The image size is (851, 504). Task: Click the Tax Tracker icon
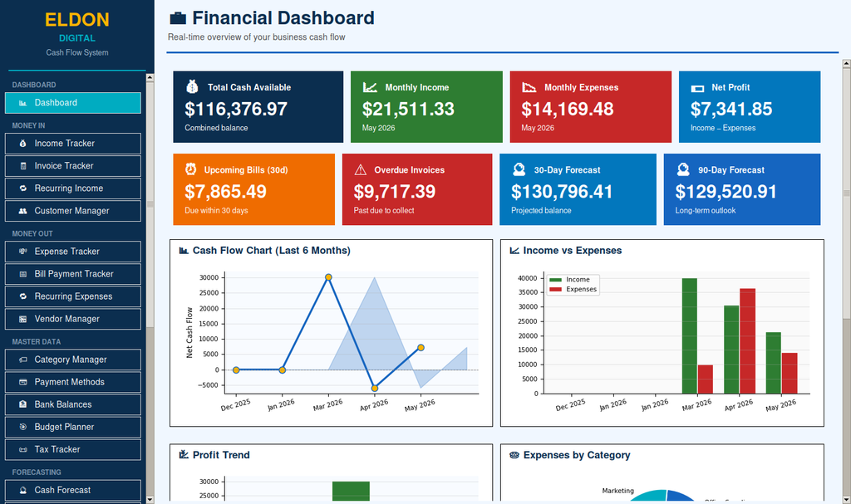point(22,450)
